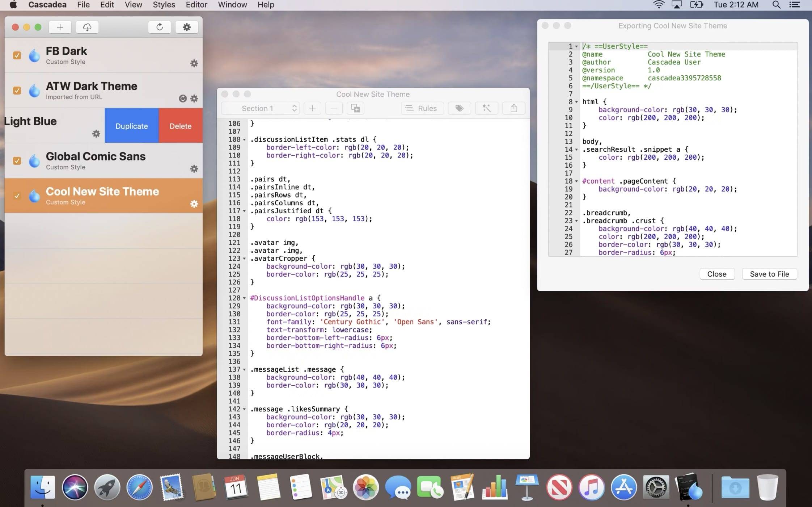This screenshot has height=507, width=812.
Task: Open the Styles menu
Action: tap(164, 5)
